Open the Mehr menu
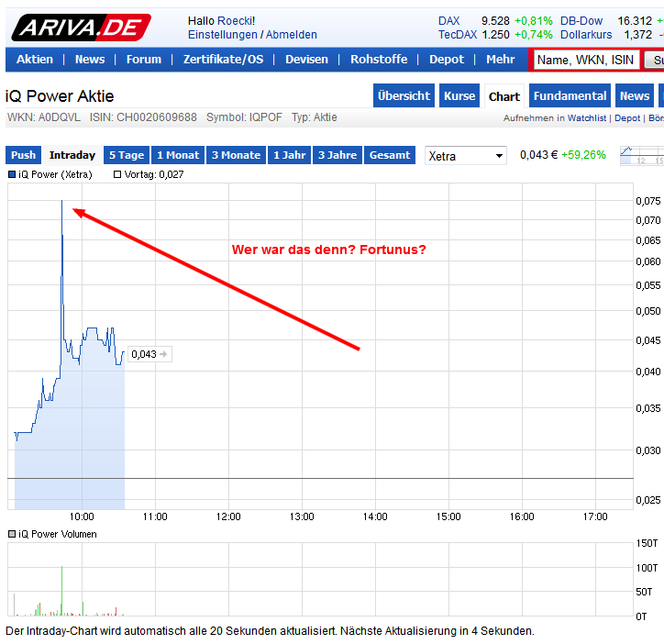664x644 pixels. pos(500,60)
